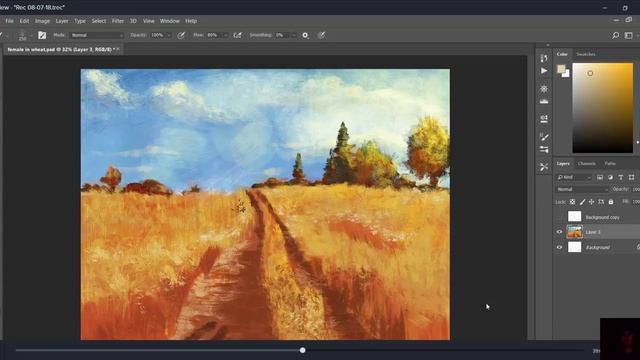Filter layers by type layers icon
This screenshot has width=640, height=360.
point(621,177)
